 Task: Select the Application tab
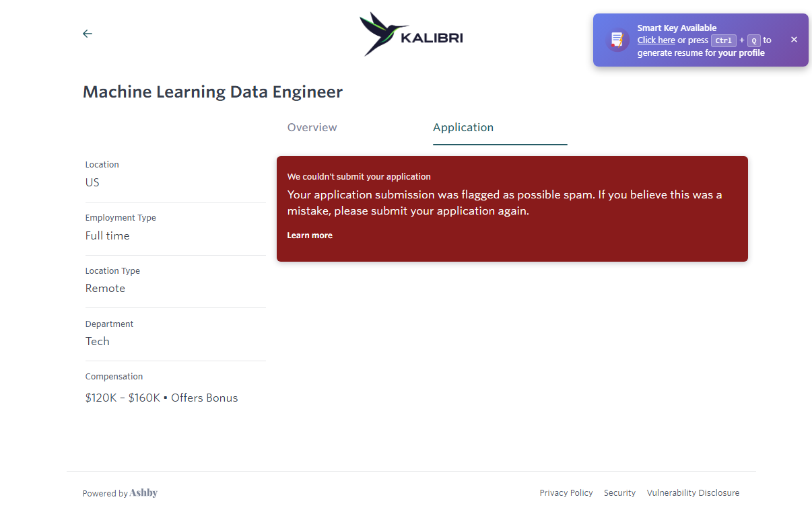click(x=463, y=128)
